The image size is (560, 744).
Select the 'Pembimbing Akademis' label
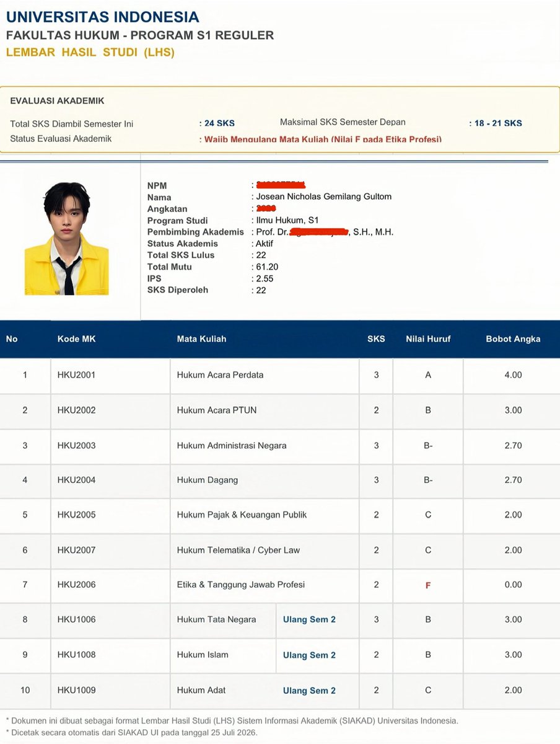pyautogui.click(x=196, y=232)
